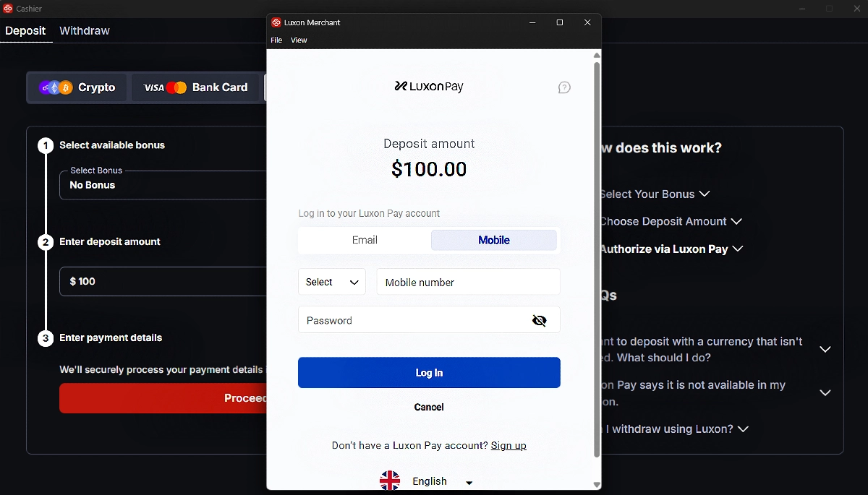Open the View menu
Image resolution: width=868 pixels, height=495 pixels.
pyautogui.click(x=299, y=40)
